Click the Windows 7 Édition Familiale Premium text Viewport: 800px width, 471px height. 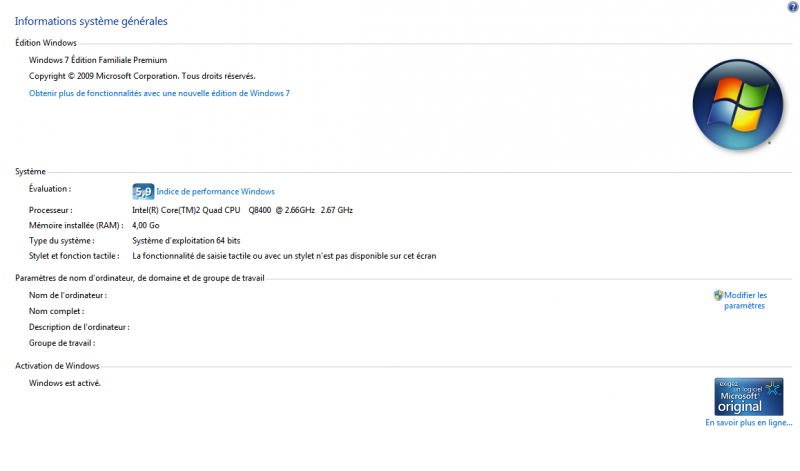(x=98, y=60)
